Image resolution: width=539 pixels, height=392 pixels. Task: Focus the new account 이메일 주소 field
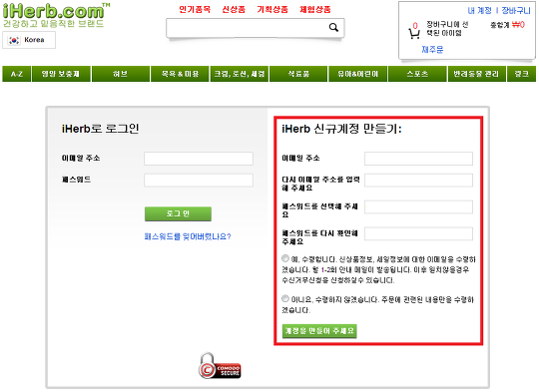[x=418, y=159]
